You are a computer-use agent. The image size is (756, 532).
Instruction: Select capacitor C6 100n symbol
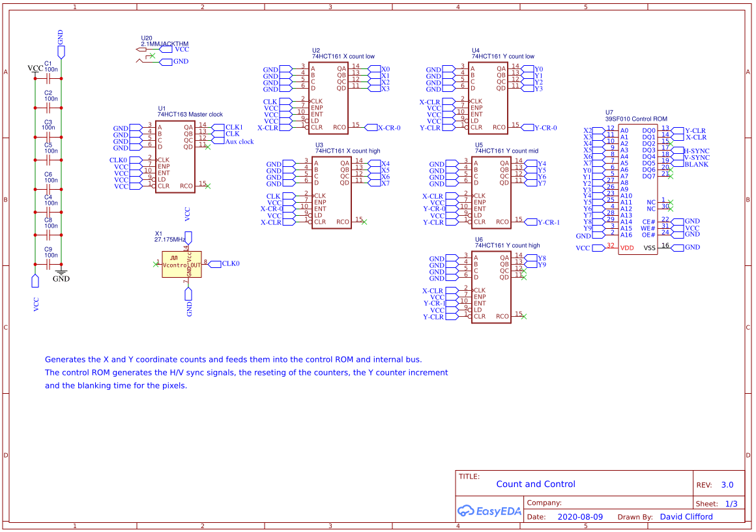pyautogui.click(x=48, y=189)
